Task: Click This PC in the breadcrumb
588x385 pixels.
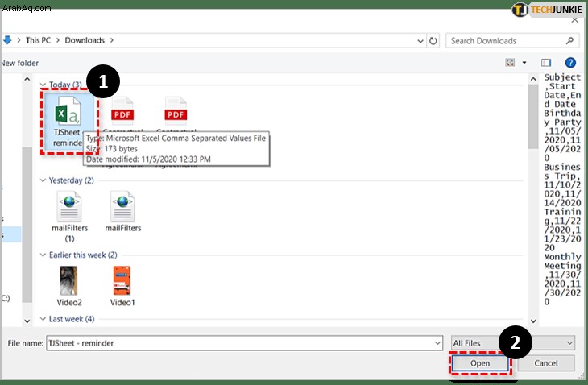Action: [x=38, y=40]
